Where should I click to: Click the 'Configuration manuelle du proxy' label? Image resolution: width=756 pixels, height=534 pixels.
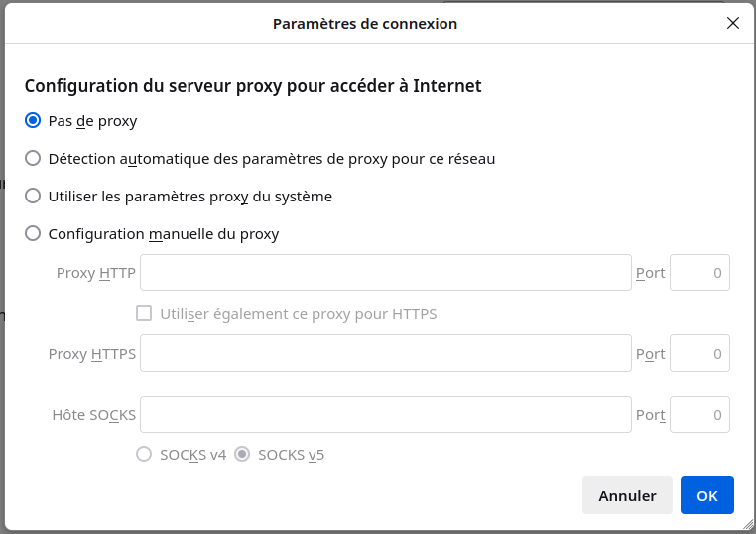(x=164, y=234)
